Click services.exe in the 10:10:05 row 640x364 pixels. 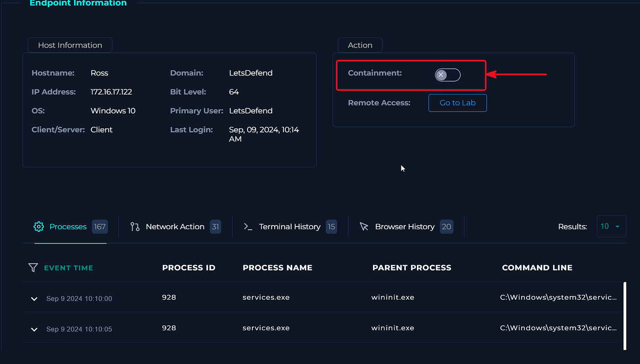coord(266,328)
